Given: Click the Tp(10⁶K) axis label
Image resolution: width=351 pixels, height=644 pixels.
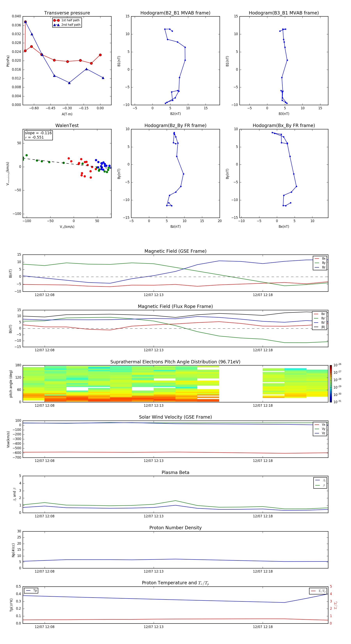Looking at the screenshot, I should tap(11, 605).
